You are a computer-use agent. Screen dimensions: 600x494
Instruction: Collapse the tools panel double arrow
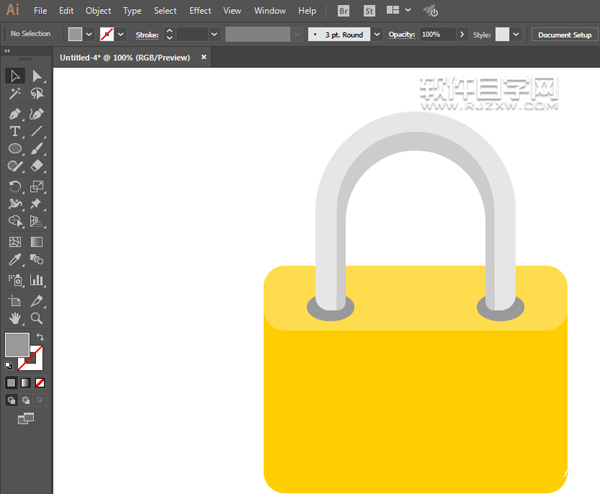(x=7, y=51)
